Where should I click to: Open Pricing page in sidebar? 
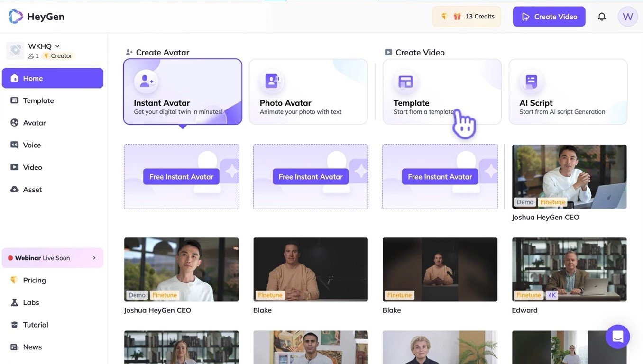(53, 280)
